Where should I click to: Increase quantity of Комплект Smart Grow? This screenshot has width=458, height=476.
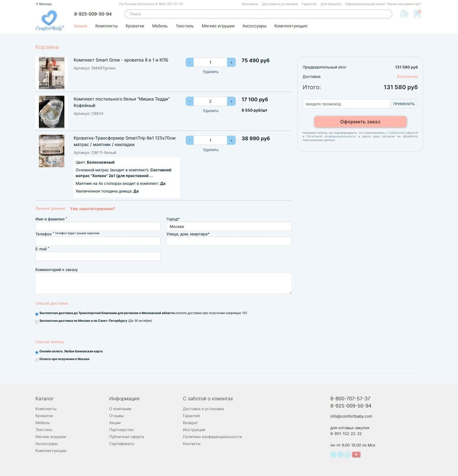pos(231,62)
